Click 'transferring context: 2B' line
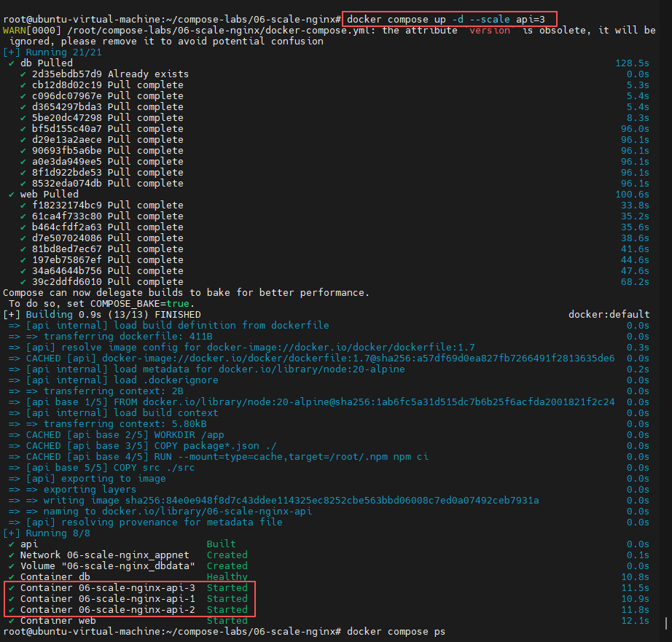This screenshot has height=642, width=672. [113, 391]
